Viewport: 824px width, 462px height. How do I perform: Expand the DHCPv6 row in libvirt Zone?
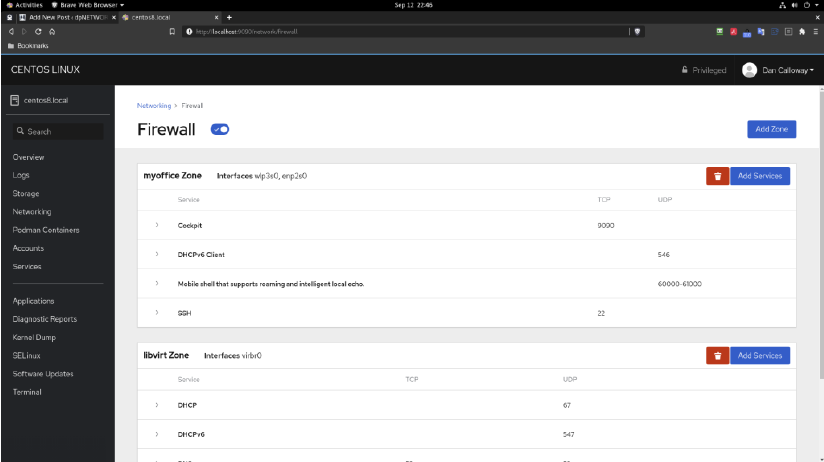pos(157,434)
